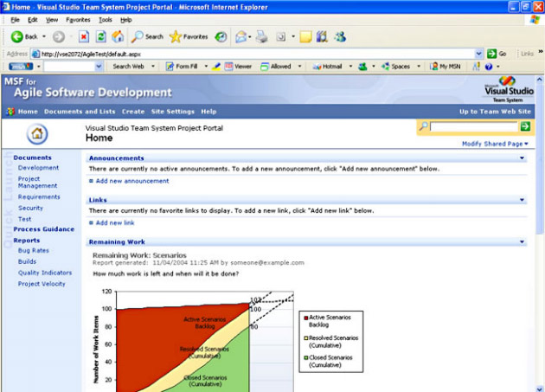
Task: Click Add new announcement link
Action: click(132, 181)
